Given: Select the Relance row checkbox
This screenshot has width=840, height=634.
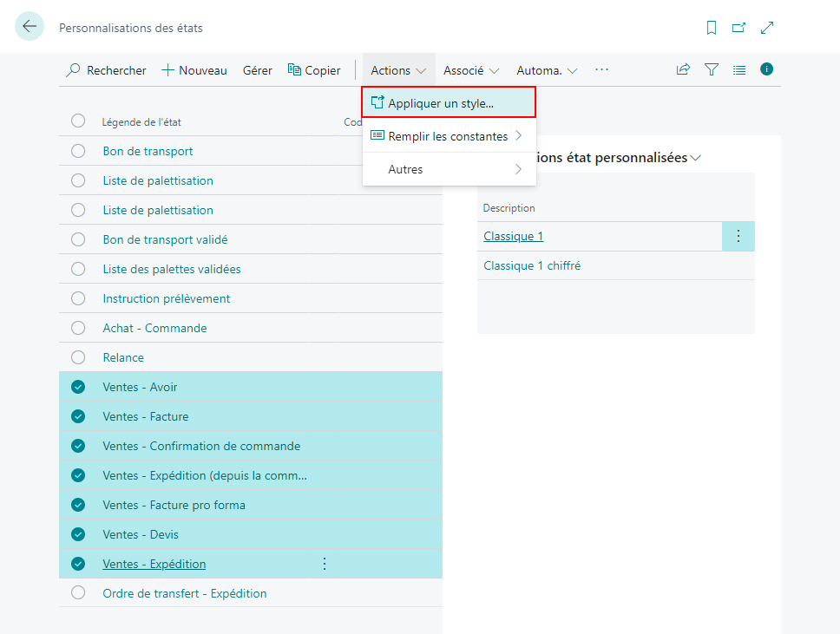Looking at the screenshot, I should (78, 357).
